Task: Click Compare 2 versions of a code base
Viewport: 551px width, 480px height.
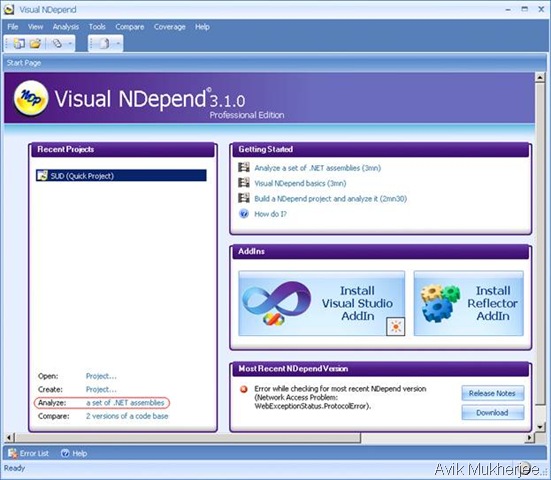Action: point(127,416)
